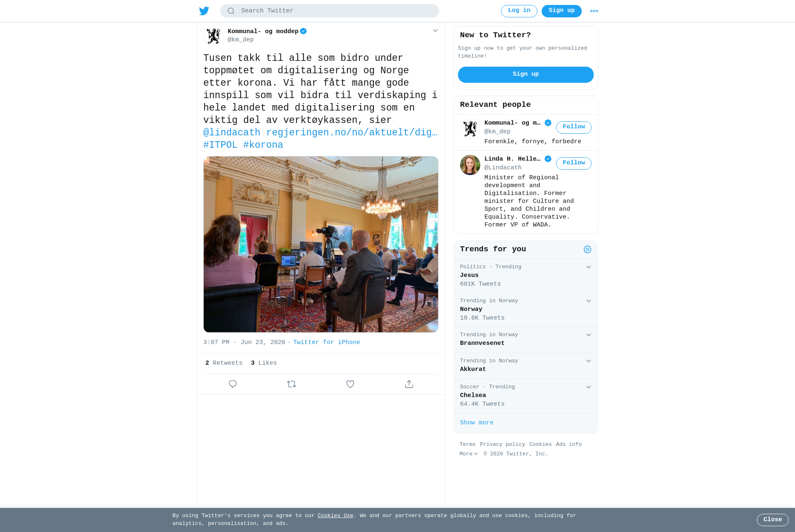The width and height of the screenshot is (795, 532).
Task: Open Linda H. Helleland's profile picture
Action: point(470,165)
